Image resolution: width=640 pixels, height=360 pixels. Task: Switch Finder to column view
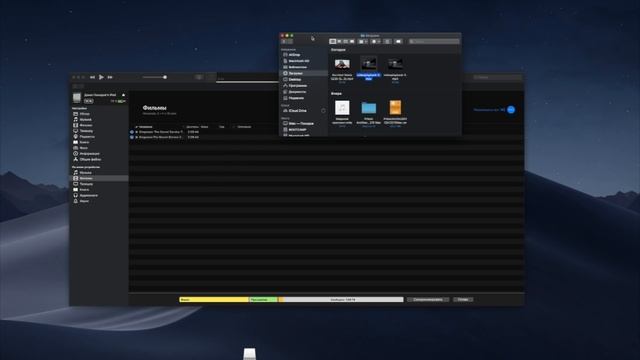(x=346, y=41)
